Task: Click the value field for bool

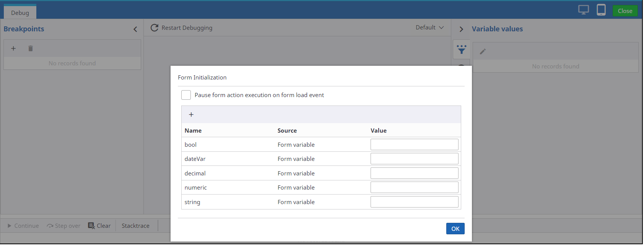Action: tap(414, 144)
